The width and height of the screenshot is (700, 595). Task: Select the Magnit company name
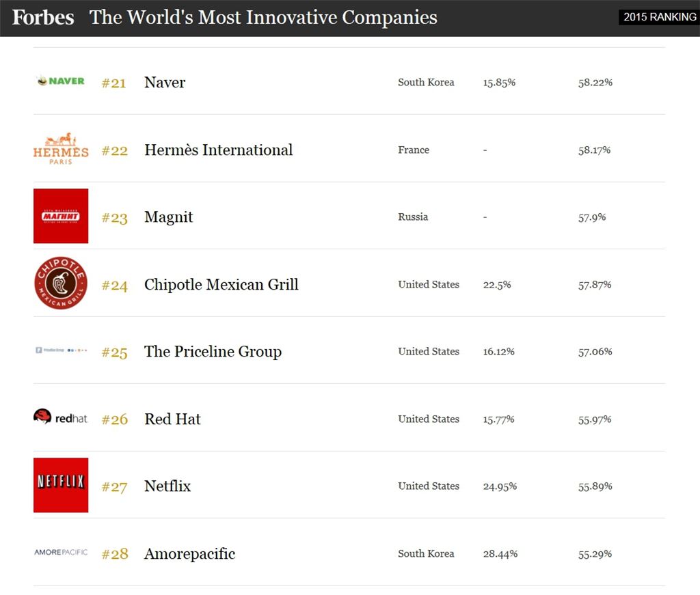click(x=168, y=217)
